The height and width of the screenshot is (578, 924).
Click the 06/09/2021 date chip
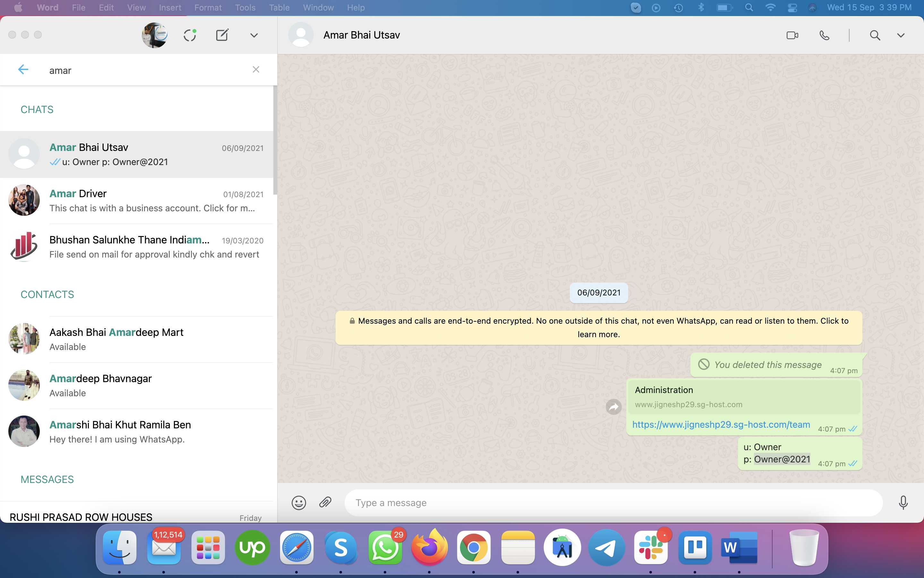pos(599,293)
